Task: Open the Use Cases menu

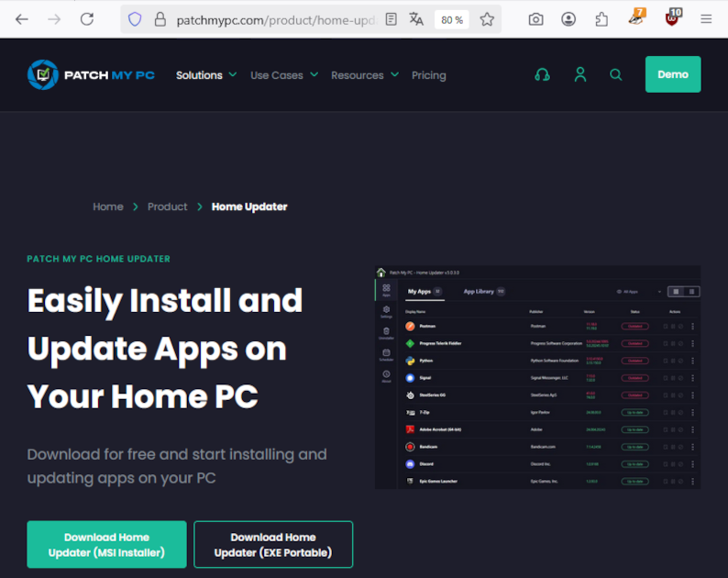Action: click(277, 75)
